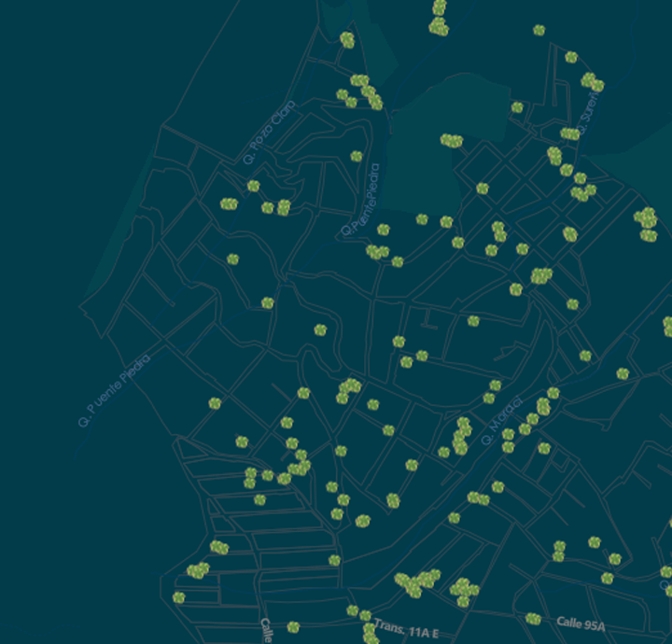This screenshot has width=672, height=644.
Task: Click the large tree cluster at right map edge
Action: click(x=647, y=220)
